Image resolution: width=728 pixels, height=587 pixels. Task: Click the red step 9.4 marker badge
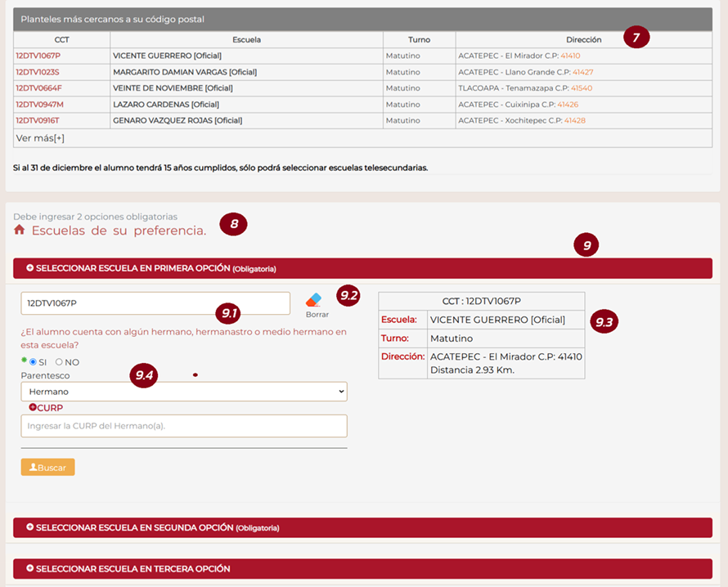145,375
